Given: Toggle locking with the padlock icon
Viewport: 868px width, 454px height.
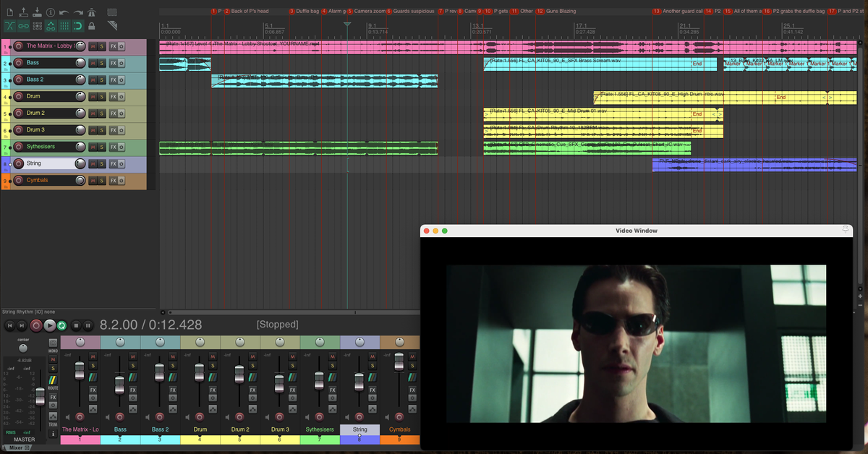Looking at the screenshot, I should pos(91,26).
